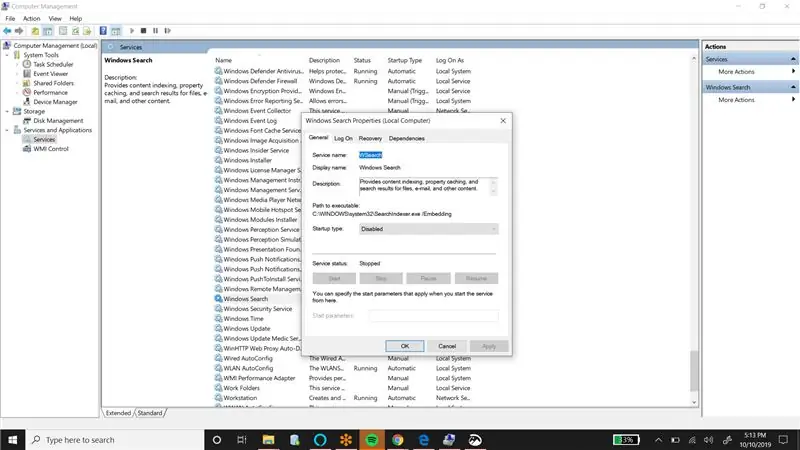The height and width of the screenshot is (450, 800).
Task: Collapse the System Tools tree node
Action: [7, 55]
